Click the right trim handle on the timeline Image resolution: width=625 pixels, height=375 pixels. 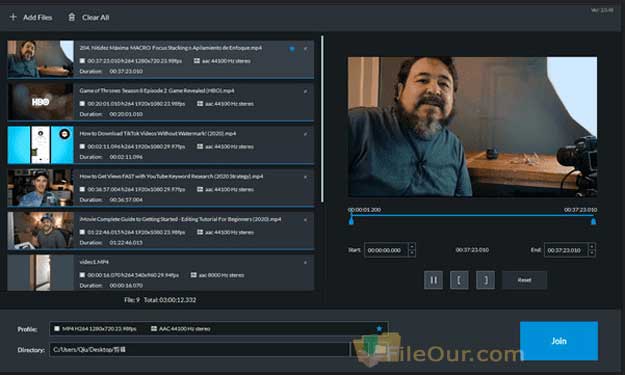point(594,221)
